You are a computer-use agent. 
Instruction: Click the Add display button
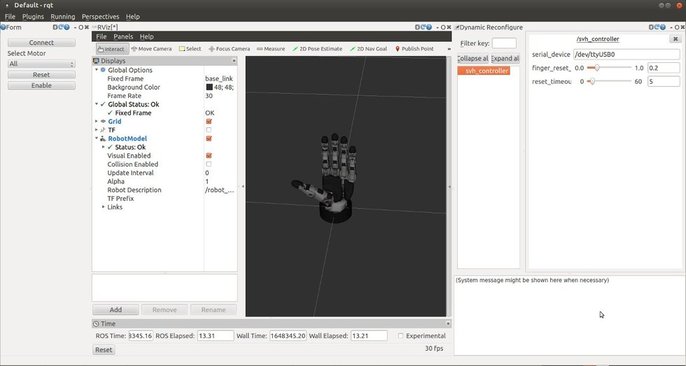[116, 310]
